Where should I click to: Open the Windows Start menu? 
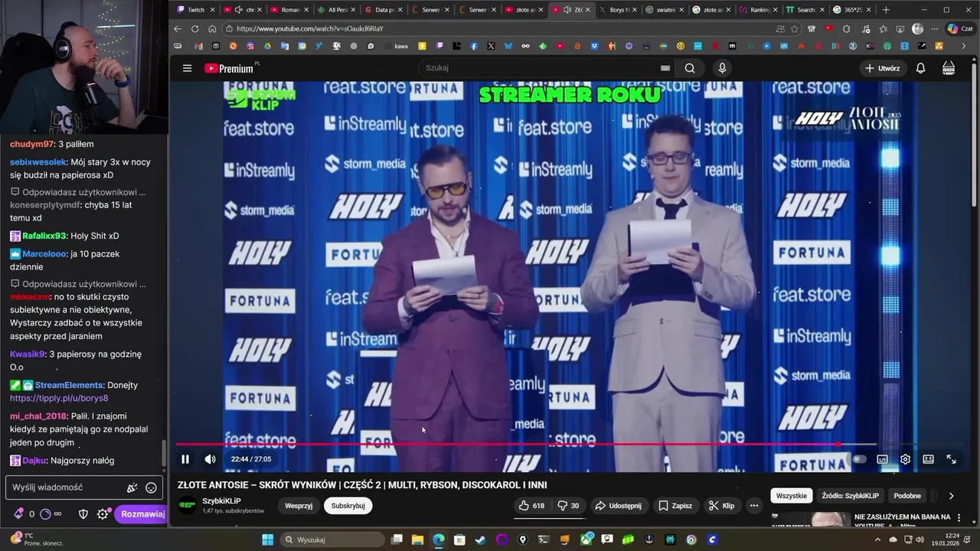click(268, 540)
